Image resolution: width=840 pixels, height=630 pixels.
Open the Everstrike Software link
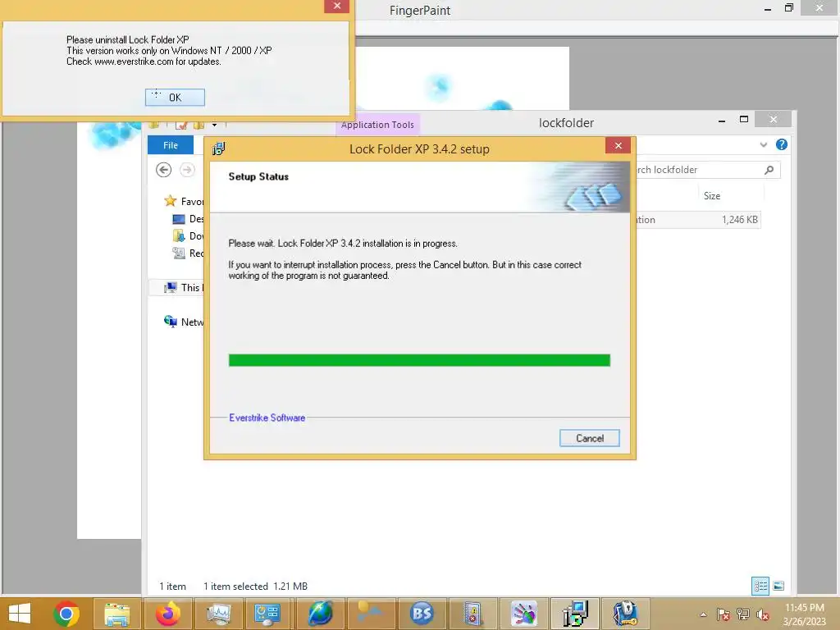pyautogui.click(x=267, y=418)
